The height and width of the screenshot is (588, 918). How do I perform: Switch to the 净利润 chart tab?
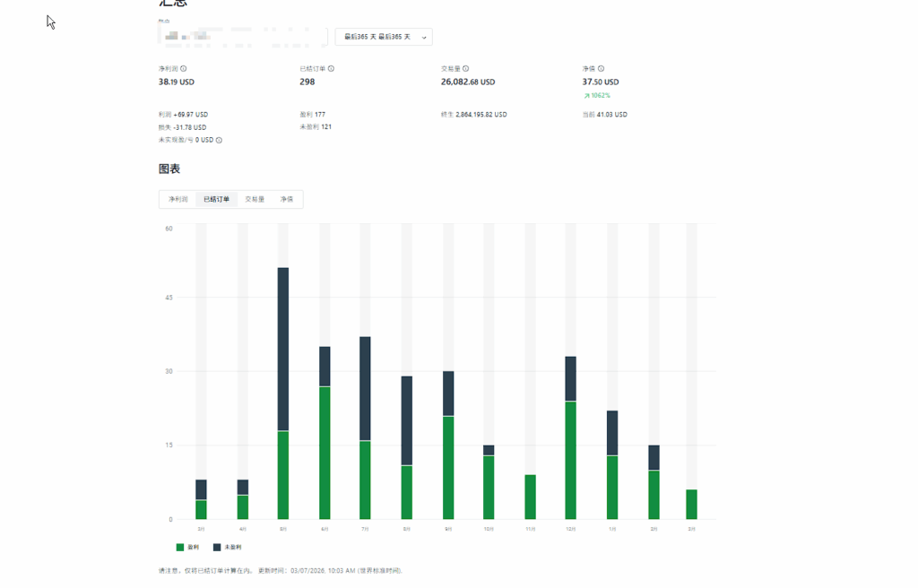178,200
